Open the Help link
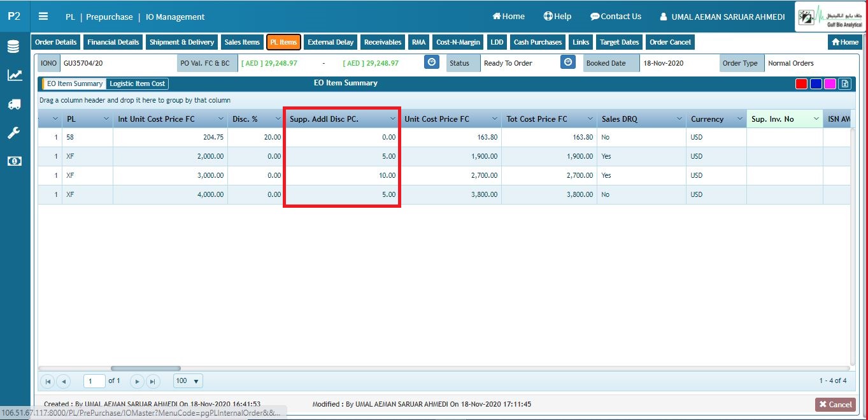The image size is (868, 420). tap(557, 17)
